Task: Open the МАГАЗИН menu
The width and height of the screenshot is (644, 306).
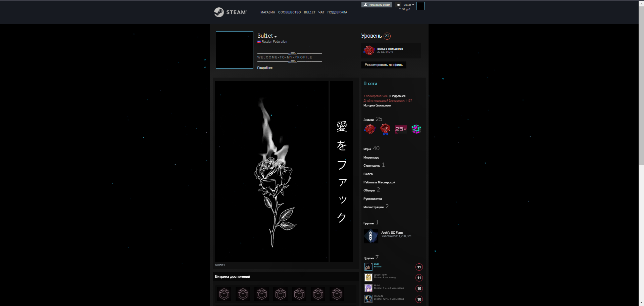Action: point(267,12)
